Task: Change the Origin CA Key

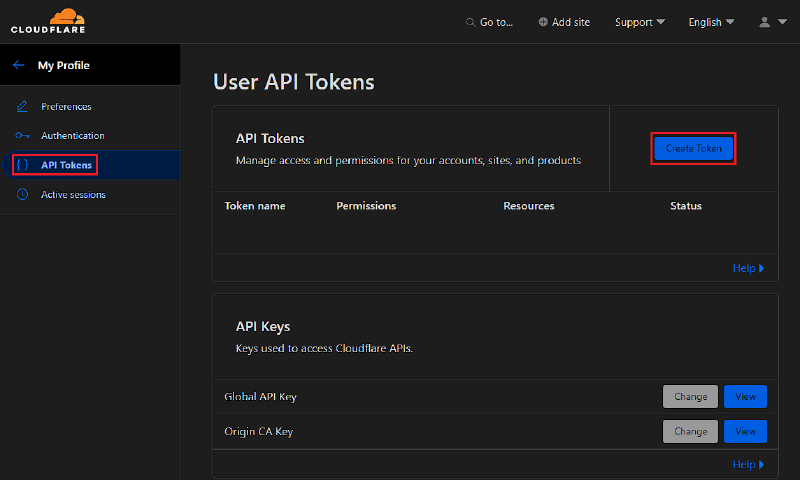Action: coord(690,432)
